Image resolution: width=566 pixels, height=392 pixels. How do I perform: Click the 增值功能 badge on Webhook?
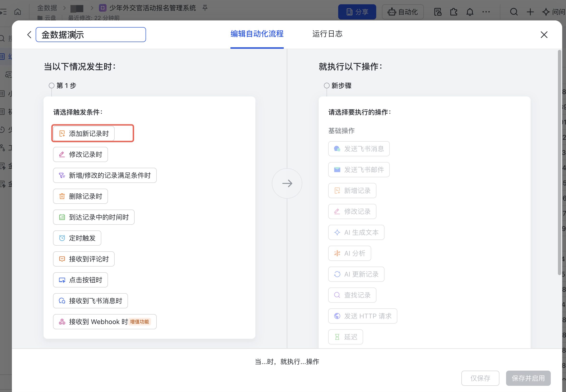[139, 321]
